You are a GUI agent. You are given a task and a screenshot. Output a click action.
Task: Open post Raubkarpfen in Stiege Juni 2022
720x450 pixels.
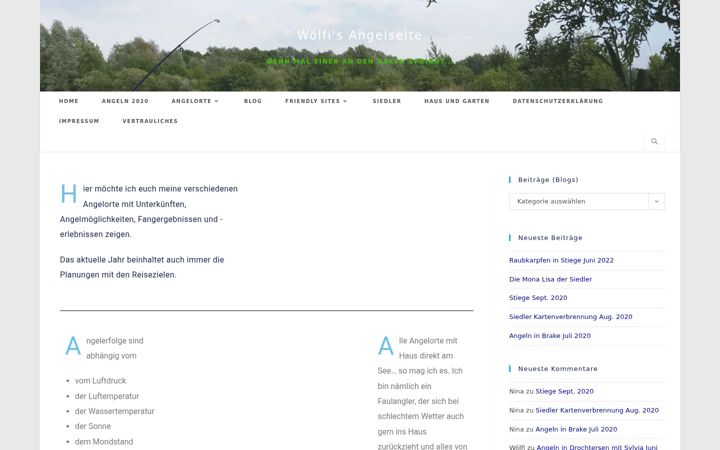point(561,260)
